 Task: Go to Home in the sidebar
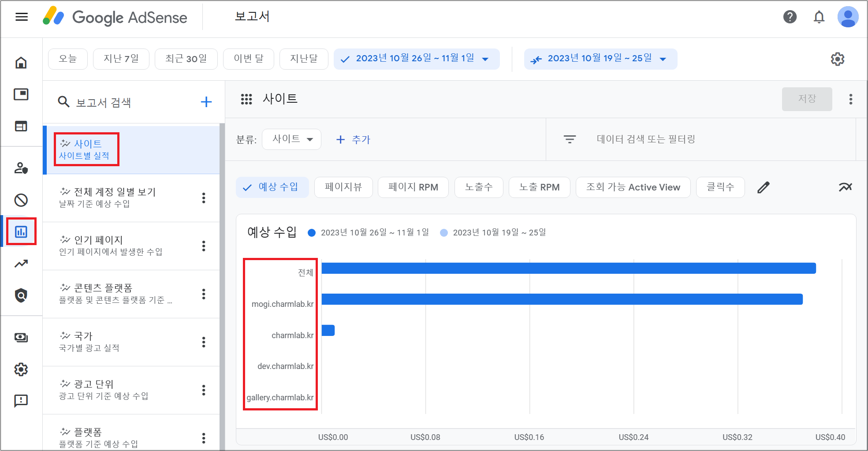[21, 63]
